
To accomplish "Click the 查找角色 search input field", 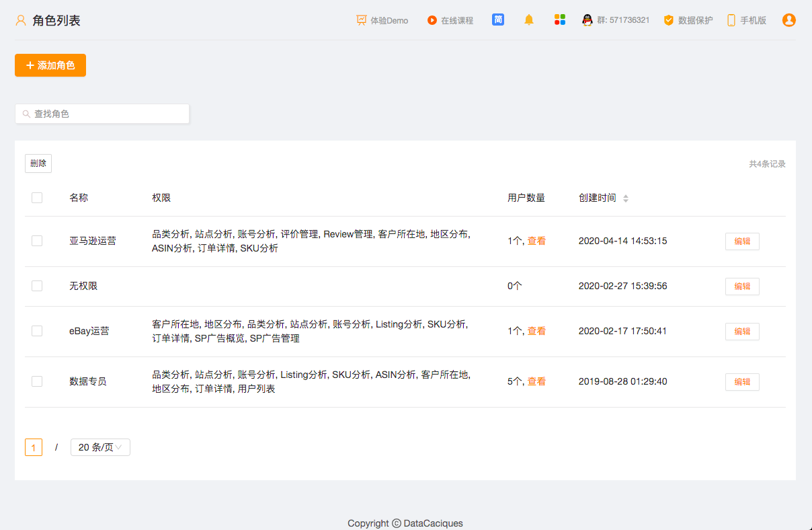I will [x=102, y=114].
